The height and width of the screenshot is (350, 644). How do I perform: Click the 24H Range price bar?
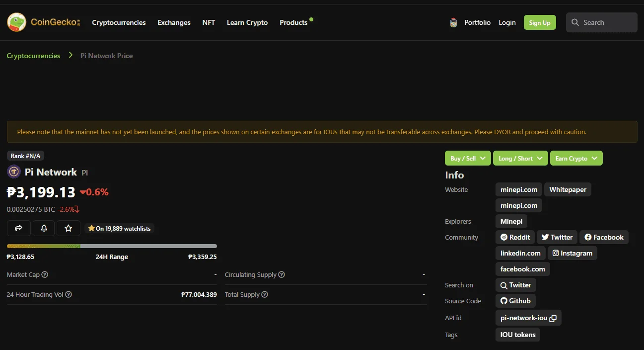(x=112, y=246)
